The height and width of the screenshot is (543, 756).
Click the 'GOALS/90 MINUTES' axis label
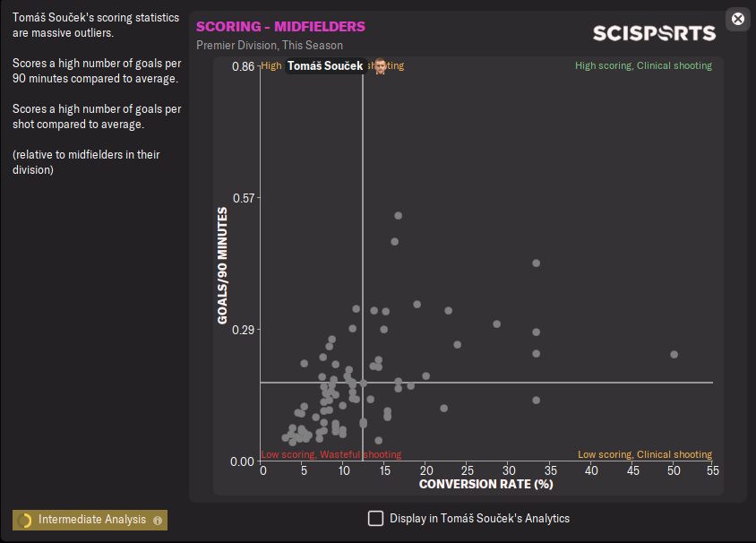pos(222,266)
